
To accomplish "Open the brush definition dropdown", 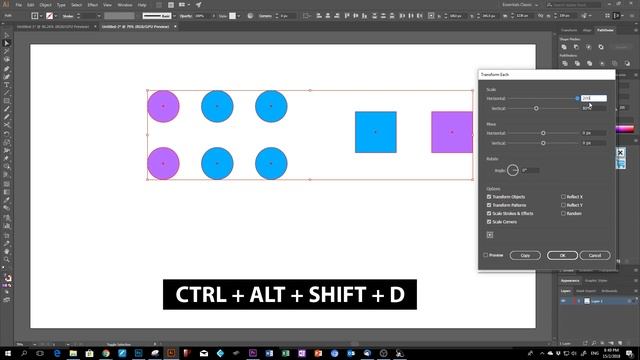I will (174, 16).
